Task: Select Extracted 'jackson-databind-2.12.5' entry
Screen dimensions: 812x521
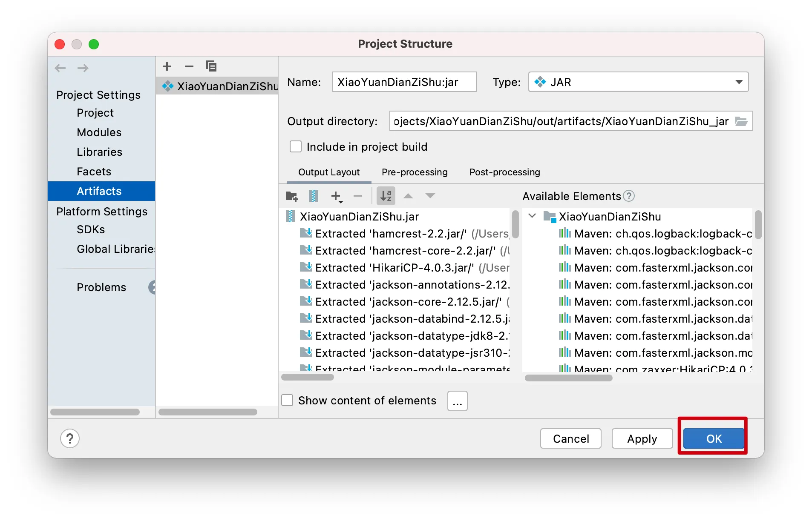Action: tap(405, 319)
